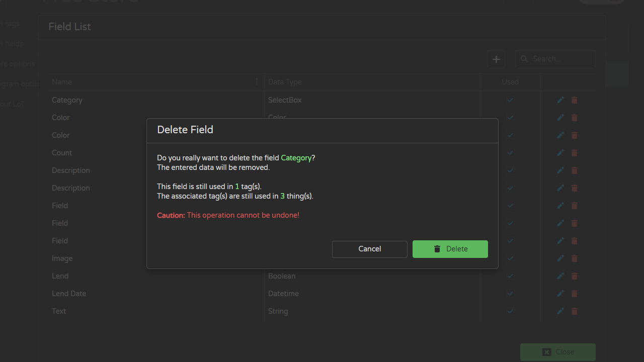Click trash icon for Image row

click(575, 258)
